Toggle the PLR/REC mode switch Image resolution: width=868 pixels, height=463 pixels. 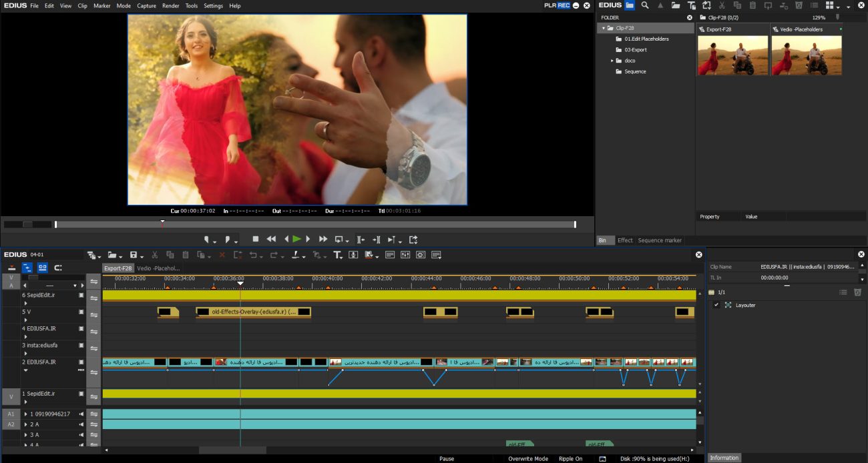tap(557, 5)
